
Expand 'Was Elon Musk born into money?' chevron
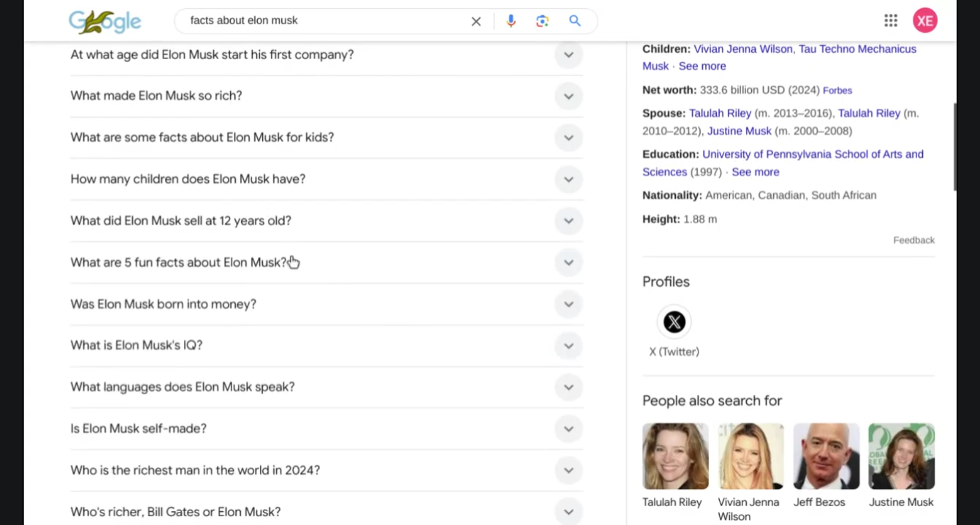568,304
